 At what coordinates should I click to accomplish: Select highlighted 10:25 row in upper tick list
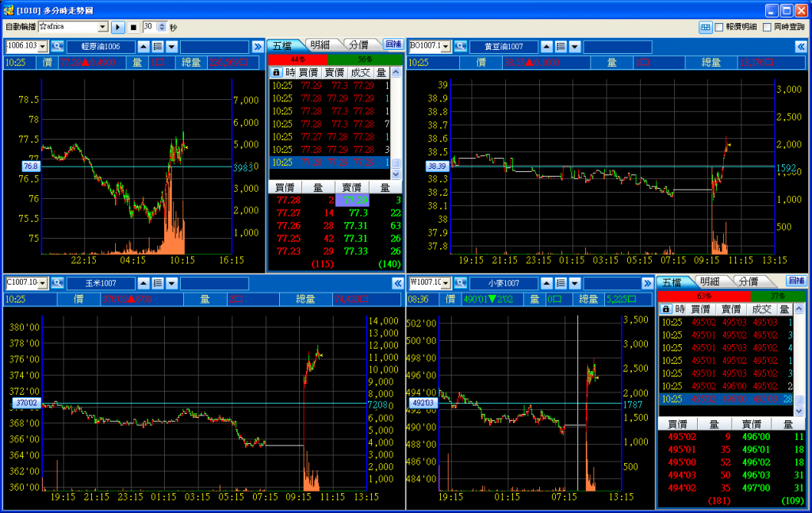pyautogui.click(x=330, y=163)
